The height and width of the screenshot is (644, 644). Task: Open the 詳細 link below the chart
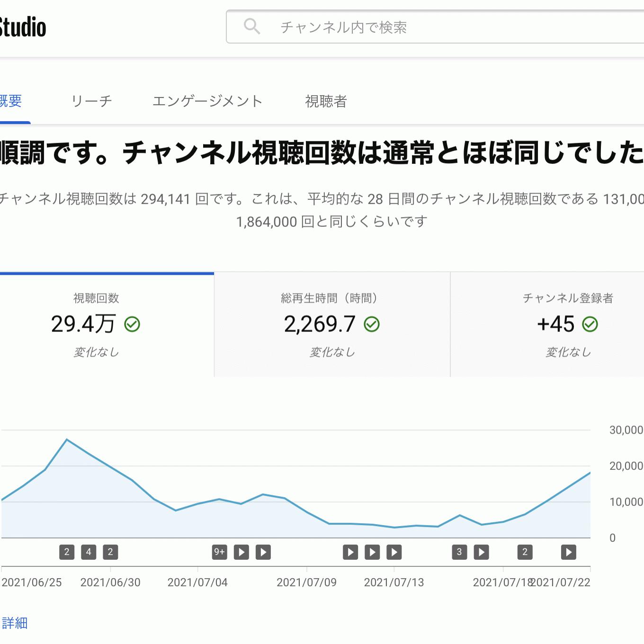pos(15,623)
